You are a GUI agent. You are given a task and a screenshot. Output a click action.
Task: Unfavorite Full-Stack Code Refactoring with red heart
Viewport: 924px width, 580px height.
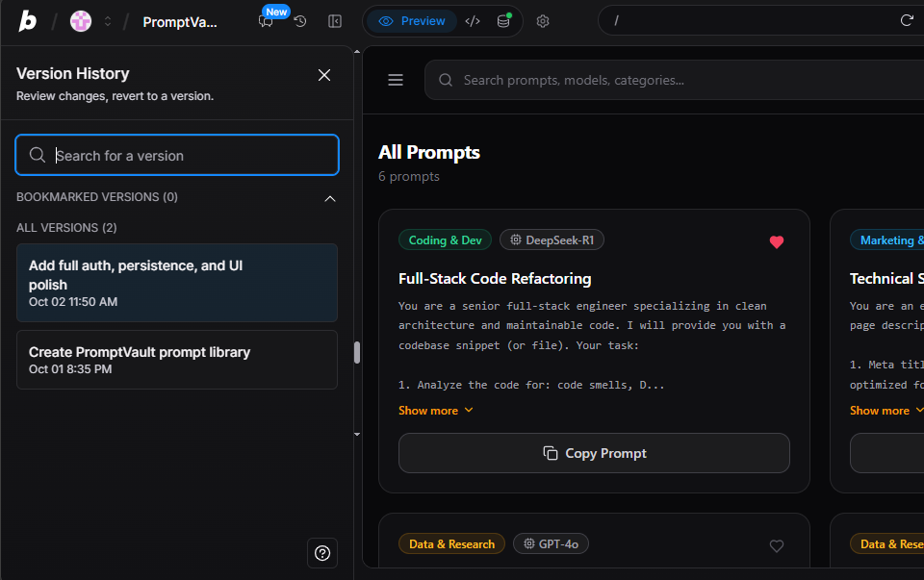[777, 242]
